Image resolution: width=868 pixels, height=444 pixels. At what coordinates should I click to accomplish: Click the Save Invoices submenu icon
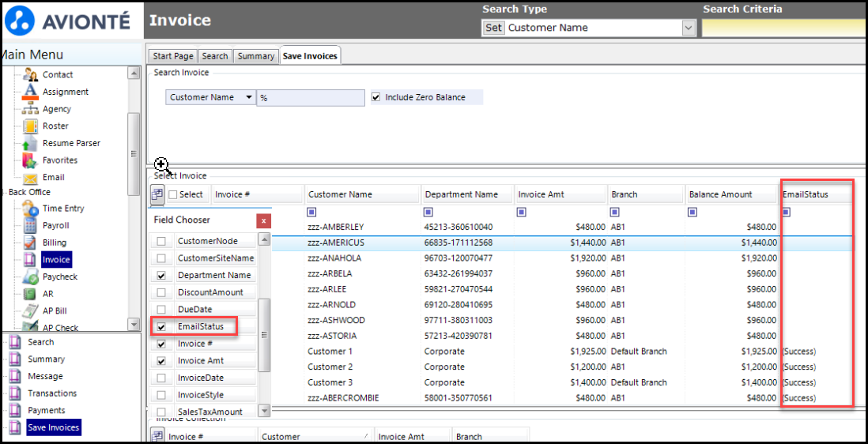pos(15,428)
